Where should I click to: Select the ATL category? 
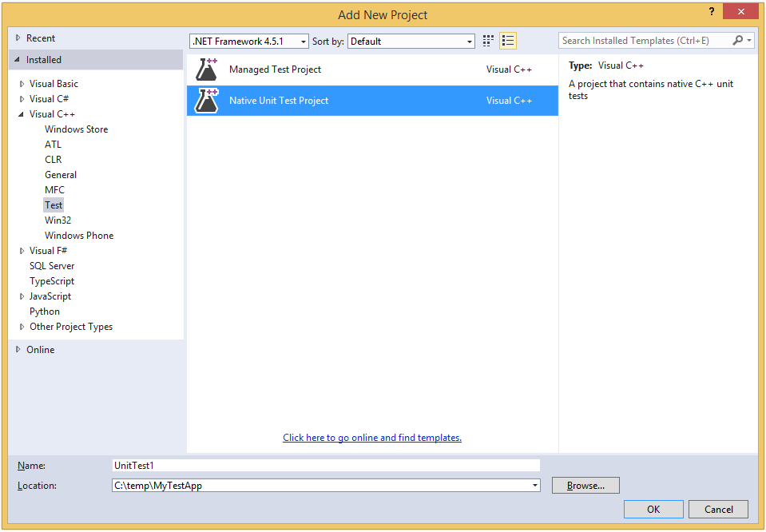tap(54, 145)
